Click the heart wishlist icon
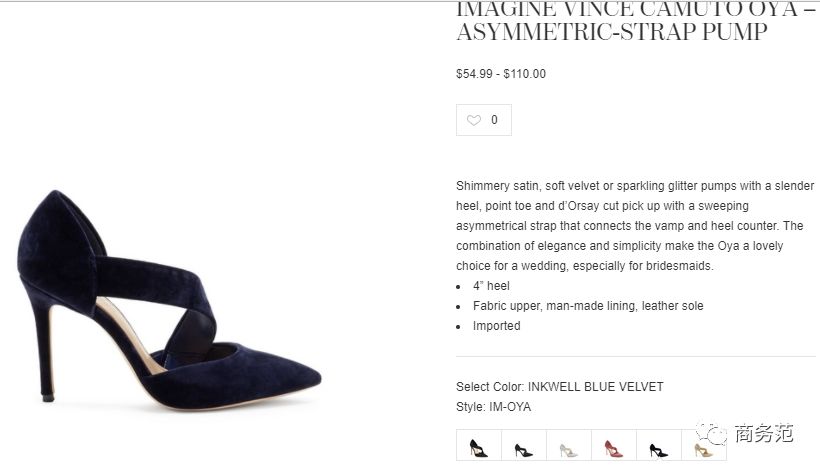Image resolution: width=820 pixels, height=469 pixels. [474, 120]
